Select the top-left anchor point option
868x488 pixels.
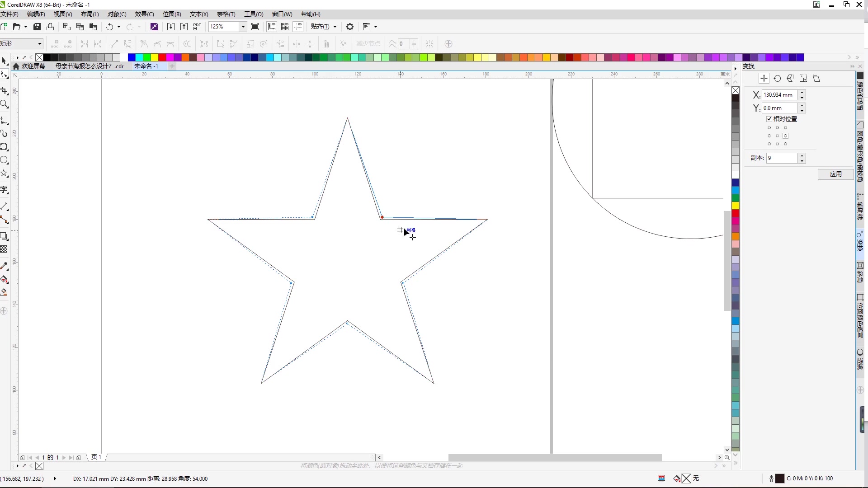(769, 128)
